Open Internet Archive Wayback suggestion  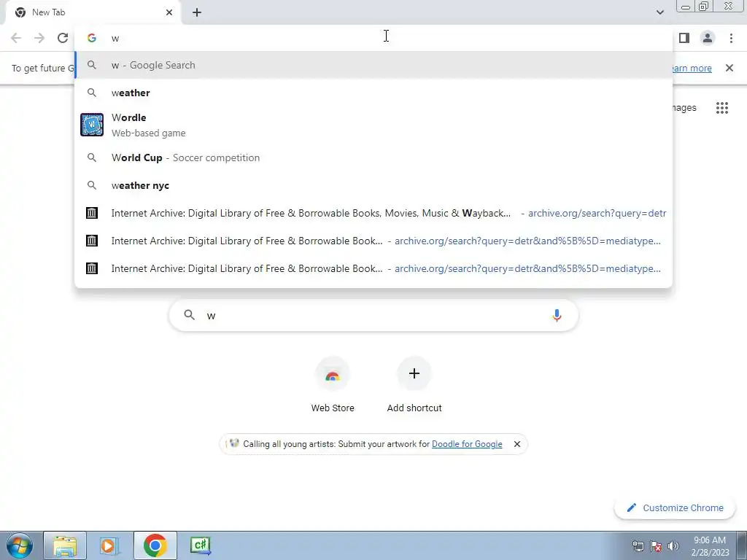373,213
